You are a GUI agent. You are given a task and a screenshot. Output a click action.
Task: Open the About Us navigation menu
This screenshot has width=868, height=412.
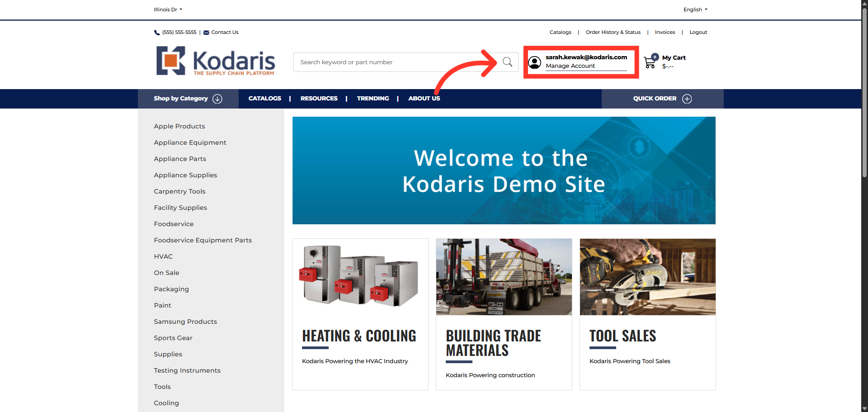click(x=424, y=99)
